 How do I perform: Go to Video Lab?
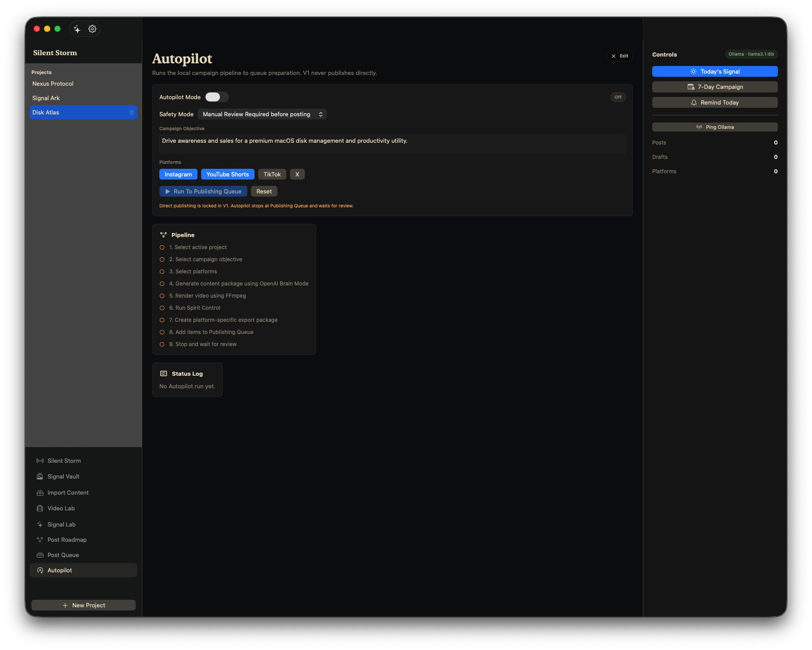pos(83,509)
